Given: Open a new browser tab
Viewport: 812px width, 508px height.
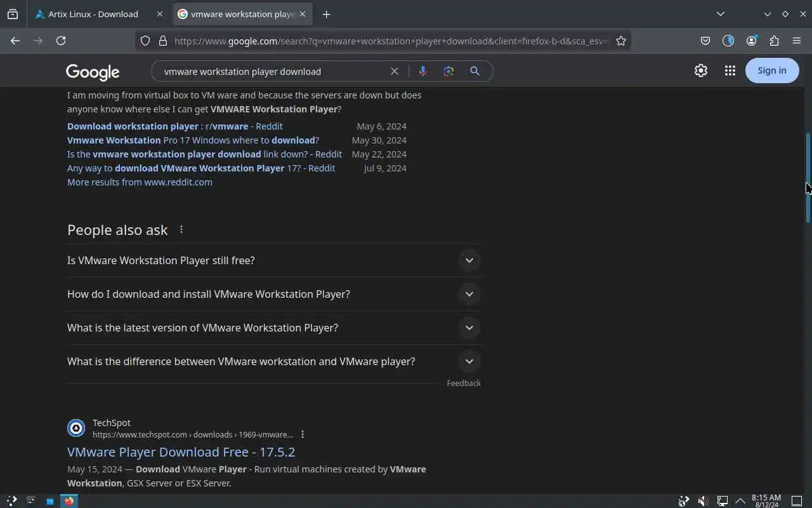Looking at the screenshot, I should tap(326, 14).
